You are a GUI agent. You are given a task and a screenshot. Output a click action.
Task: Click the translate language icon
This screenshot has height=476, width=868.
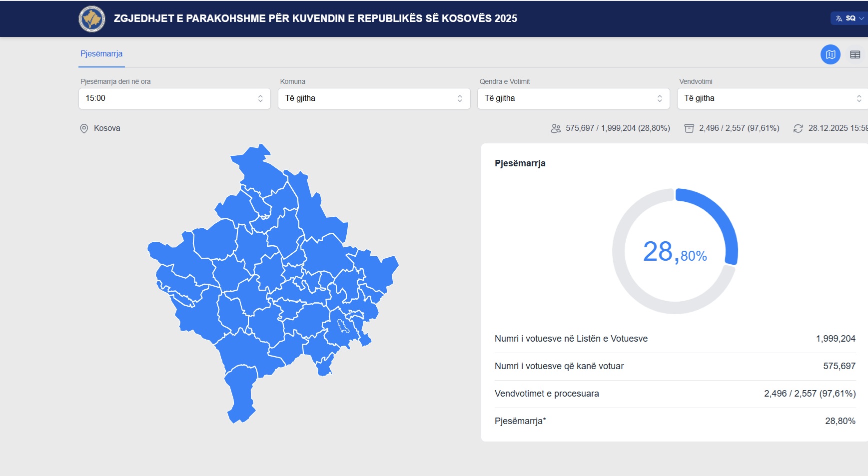coord(839,18)
